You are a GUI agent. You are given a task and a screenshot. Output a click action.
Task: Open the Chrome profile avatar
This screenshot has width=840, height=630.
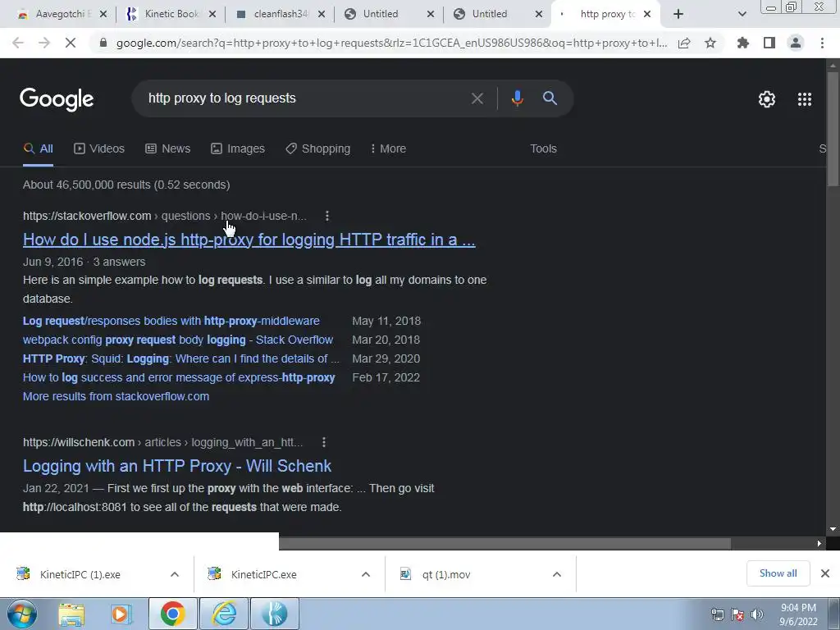point(796,43)
